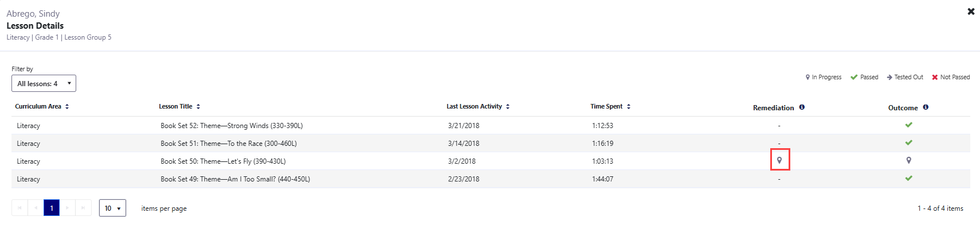Click passed checkmark for Book Set 49
Screen dimensions: 980x228
click(908, 178)
